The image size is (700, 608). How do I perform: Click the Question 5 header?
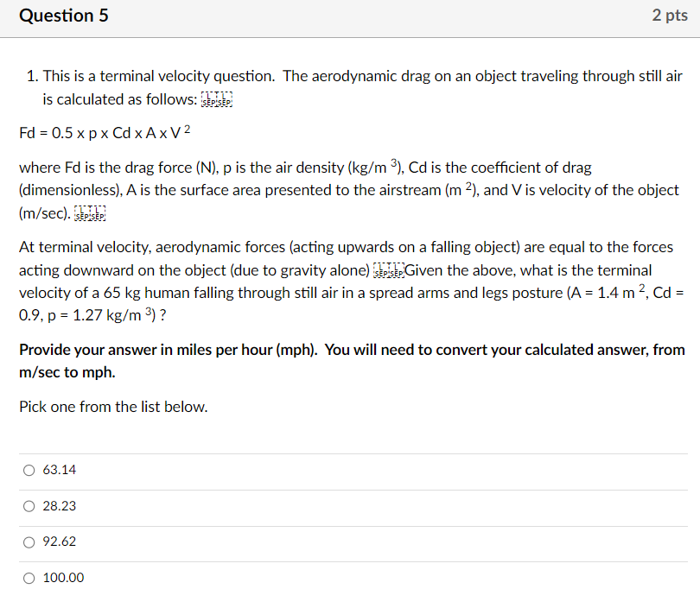[x=63, y=16]
